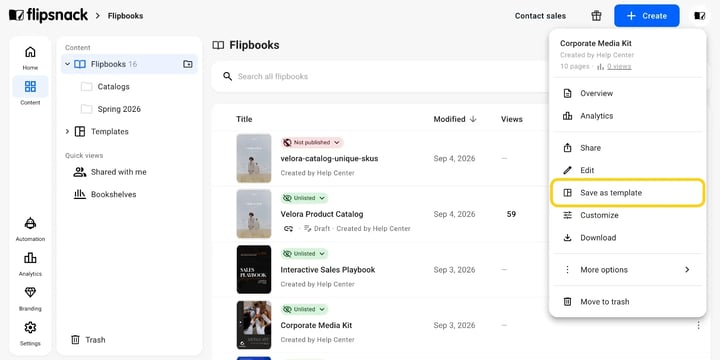Choose Share from the menu
The width and height of the screenshot is (720, 360).
[x=627, y=148]
